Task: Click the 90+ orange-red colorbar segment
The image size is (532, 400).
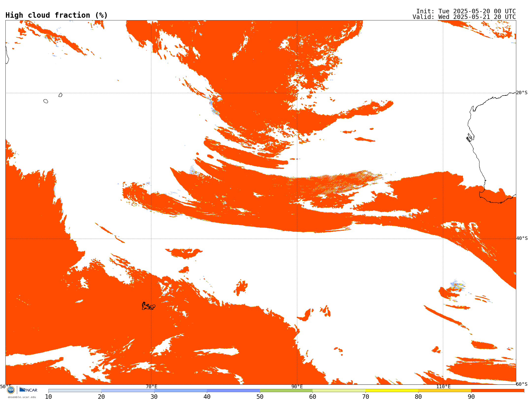Action: click(x=498, y=391)
